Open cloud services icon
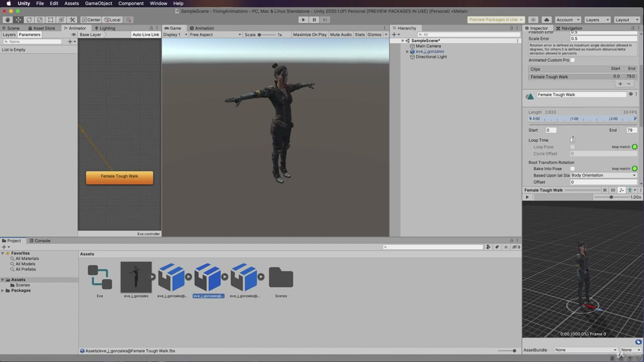Screen dimensions: 644x362 (x=547, y=20)
